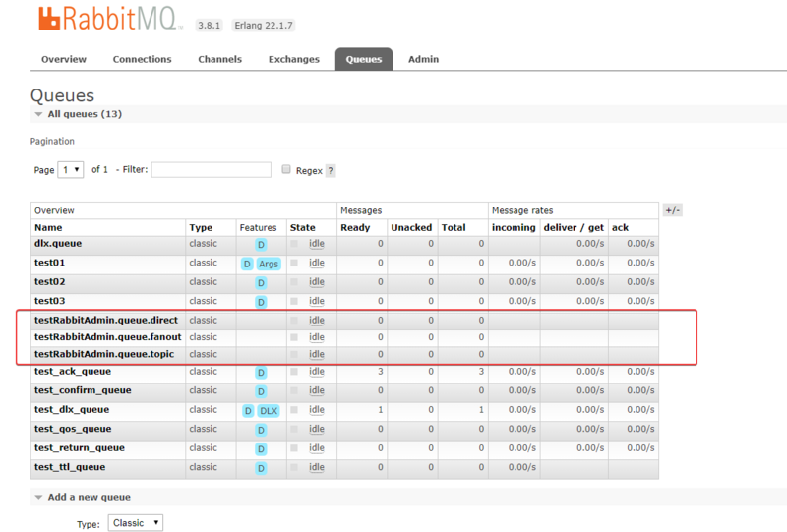Viewport: 787px width, 532px height.
Task: Click the state indicator square for test_ack_queue
Action: (x=294, y=372)
